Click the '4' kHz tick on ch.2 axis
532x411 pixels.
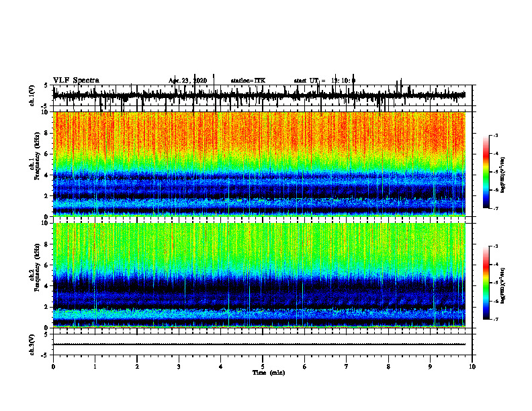pyautogui.click(x=47, y=286)
